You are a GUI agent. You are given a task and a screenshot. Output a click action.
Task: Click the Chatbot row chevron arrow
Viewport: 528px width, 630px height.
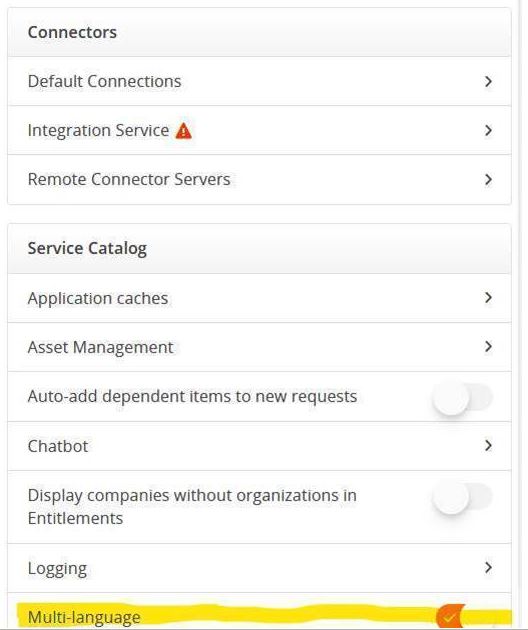488,446
